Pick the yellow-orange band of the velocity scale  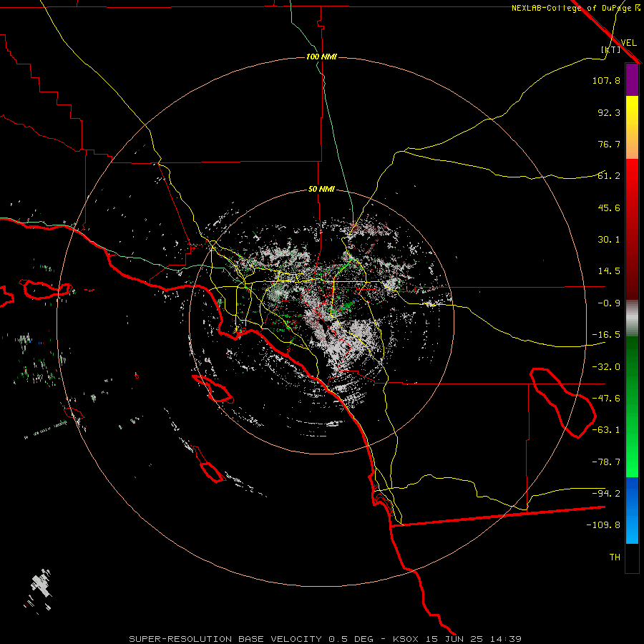coord(632,128)
